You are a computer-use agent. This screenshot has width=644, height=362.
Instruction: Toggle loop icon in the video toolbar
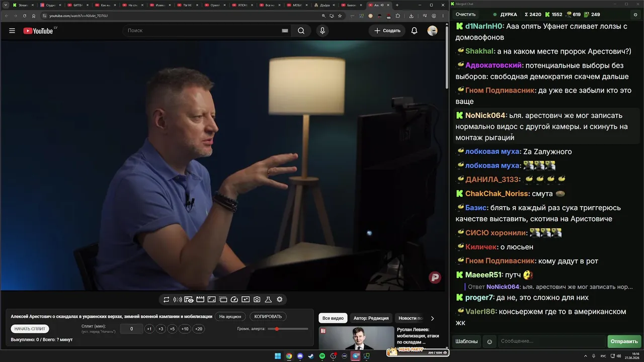pyautogui.click(x=167, y=300)
